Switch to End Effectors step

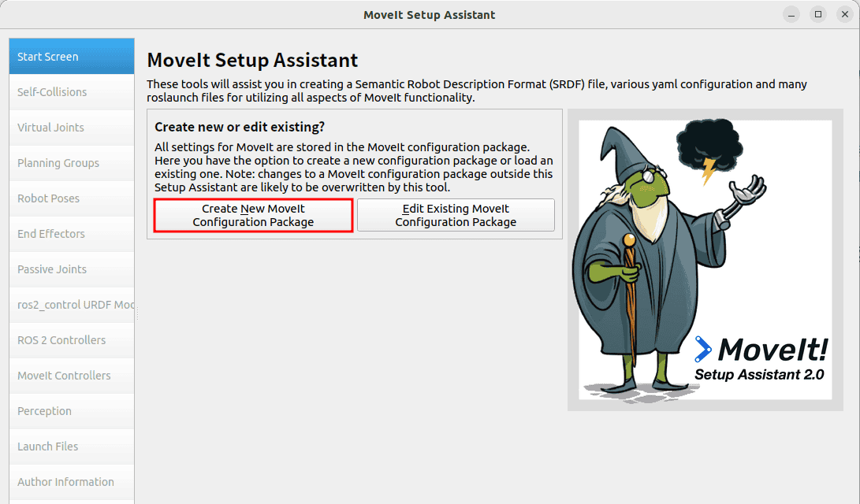coord(71,234)
